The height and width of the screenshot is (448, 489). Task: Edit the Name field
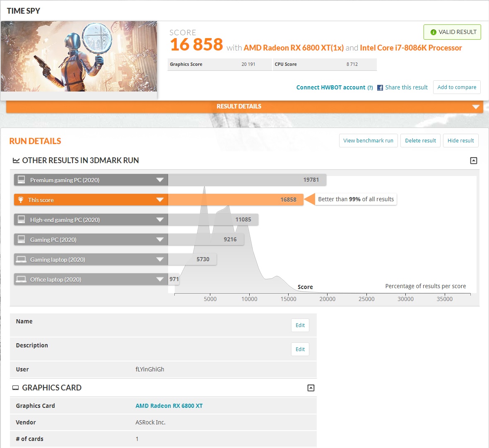tap(300, 325)
